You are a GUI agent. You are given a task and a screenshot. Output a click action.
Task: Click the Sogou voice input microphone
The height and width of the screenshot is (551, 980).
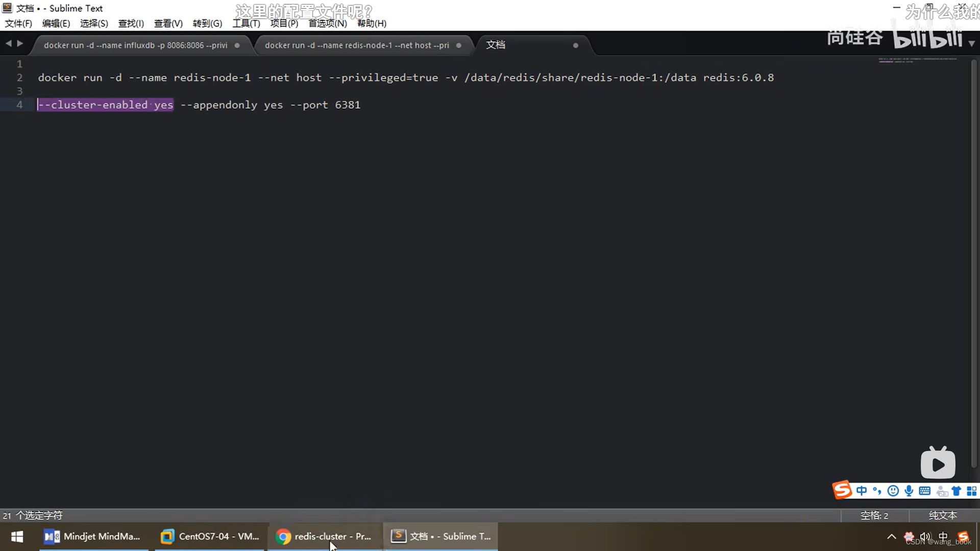(x=909, y=491)
